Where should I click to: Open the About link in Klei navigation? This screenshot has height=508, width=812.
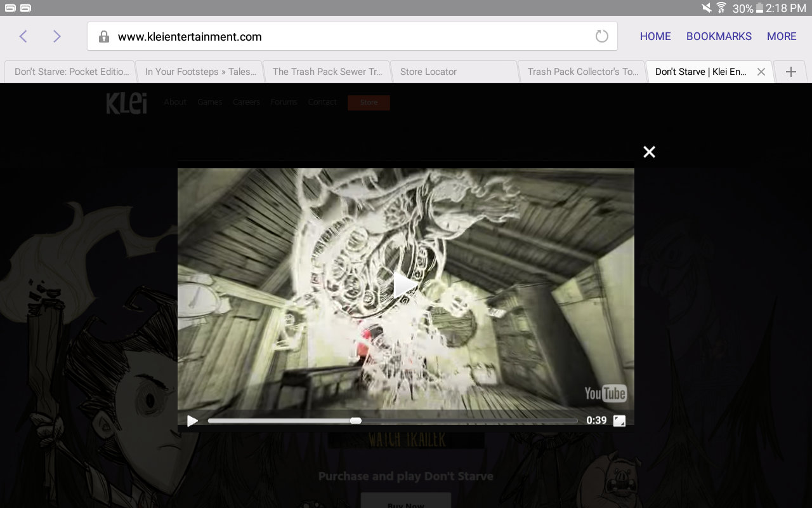tap(175, 102)
